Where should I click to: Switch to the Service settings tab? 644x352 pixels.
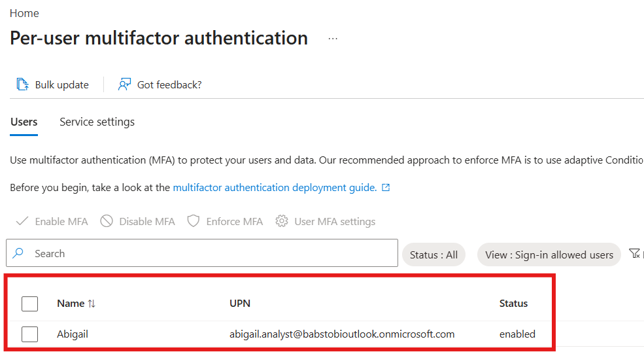tap(97, 122)
